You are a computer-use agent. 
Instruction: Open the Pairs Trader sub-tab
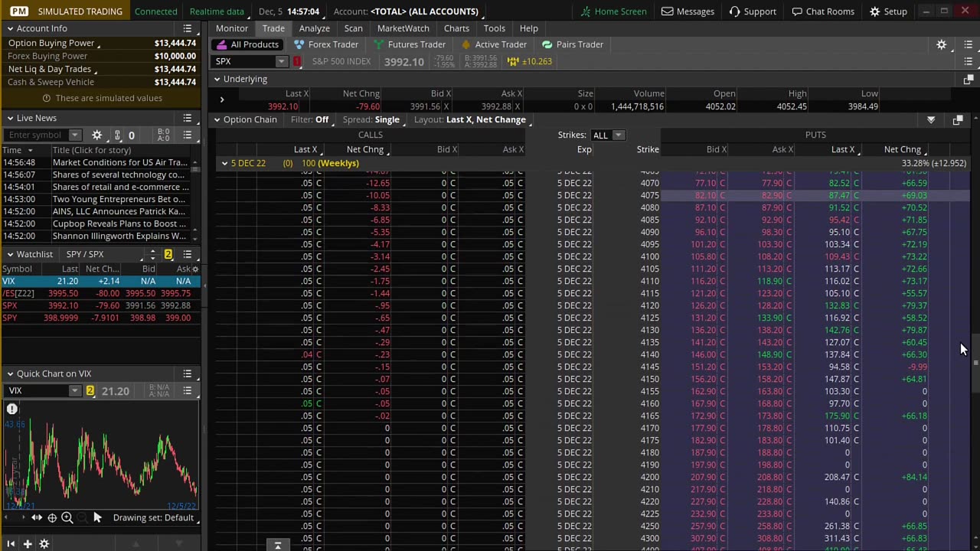click(573, 44)
